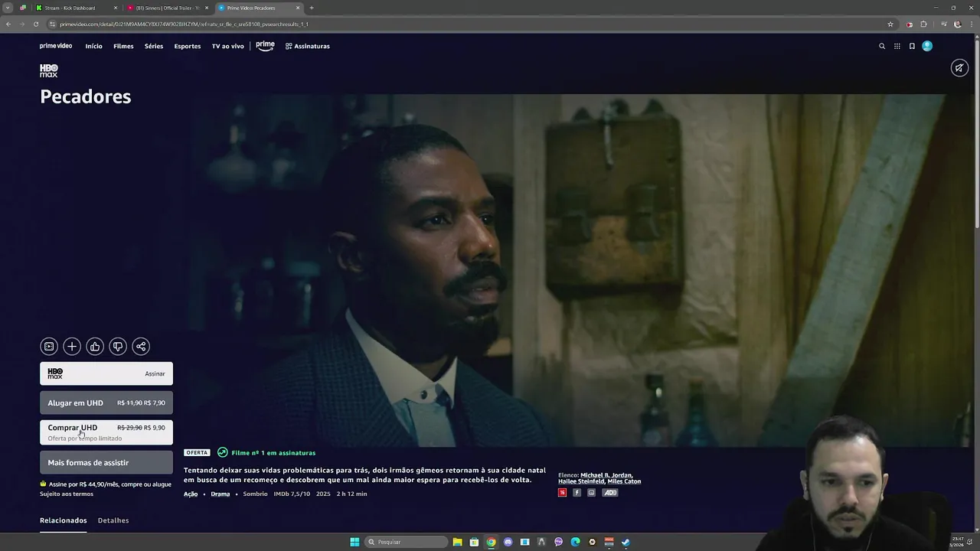Unmute trailer with the speaker icon
This screenshot has height=551, width=980.
959,68
